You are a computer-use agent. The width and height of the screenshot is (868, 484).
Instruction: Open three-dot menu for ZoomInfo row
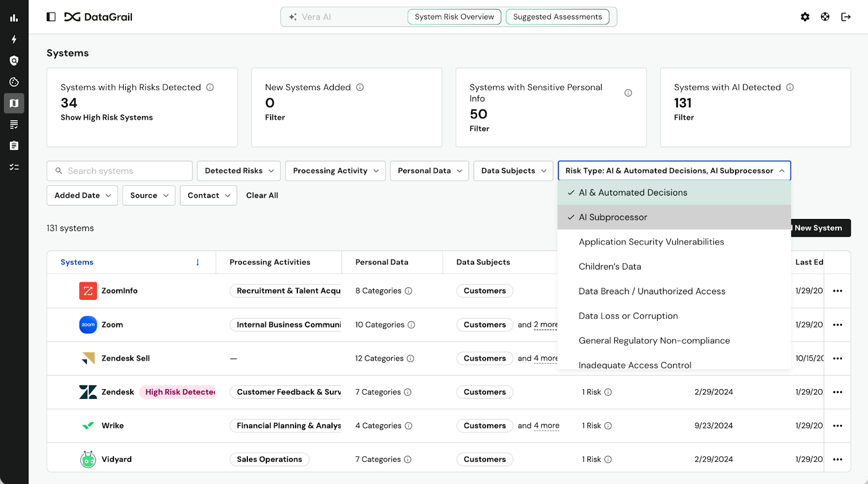coord(838,291)
